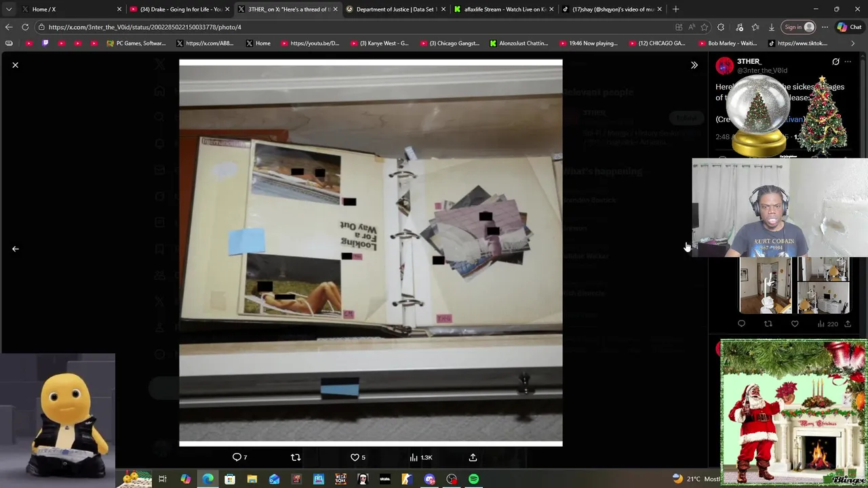Viewport: 868px width, 488px height.
Task: Go to the previous photo
Action: [15, 249]
